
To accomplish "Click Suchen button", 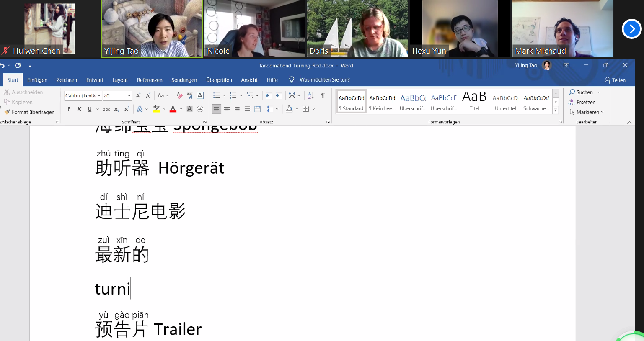I will pyautogui.click(x=581, y=92).
